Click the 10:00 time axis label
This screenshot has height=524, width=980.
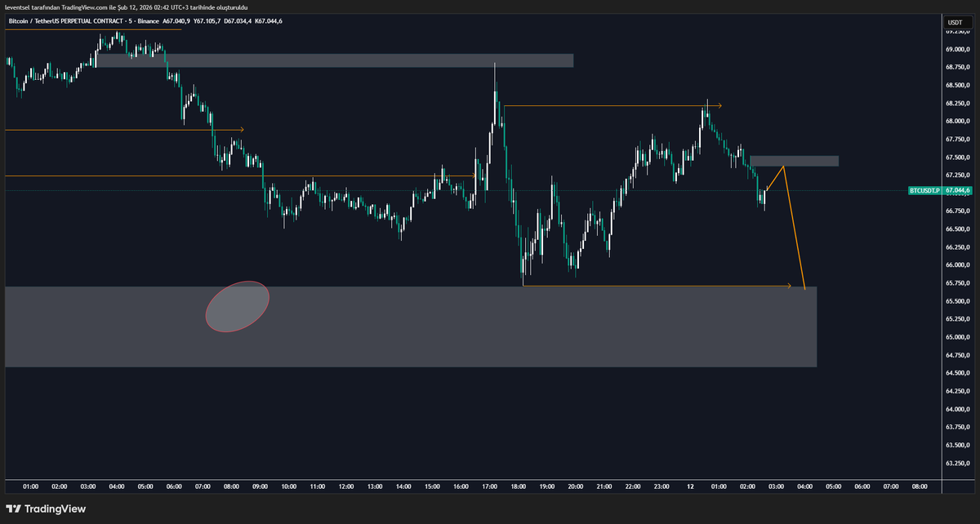(288, 486)
